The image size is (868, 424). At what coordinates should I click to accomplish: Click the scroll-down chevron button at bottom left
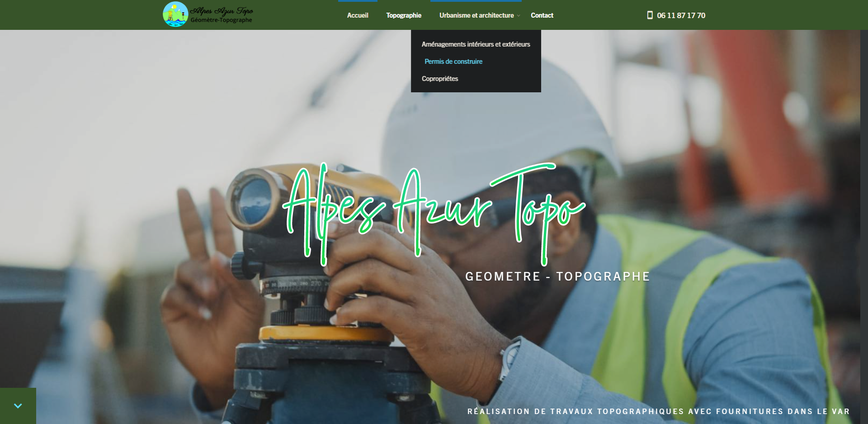[18, 406]
